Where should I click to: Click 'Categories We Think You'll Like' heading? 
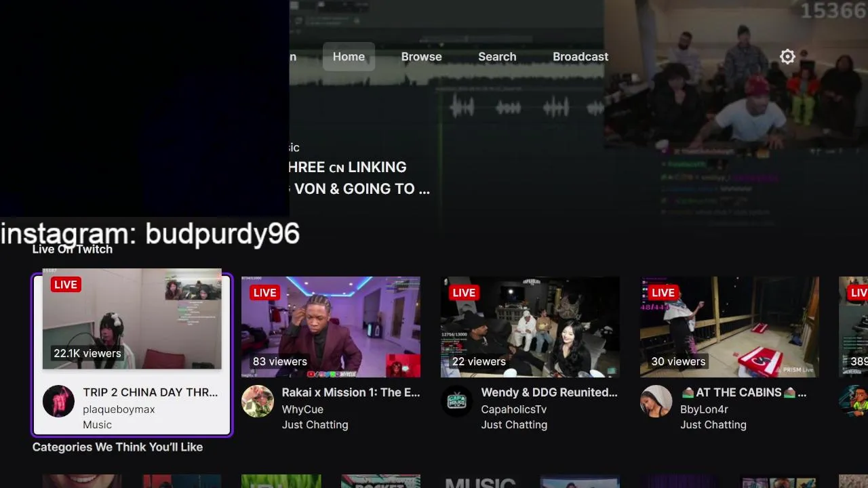point(117,447)
